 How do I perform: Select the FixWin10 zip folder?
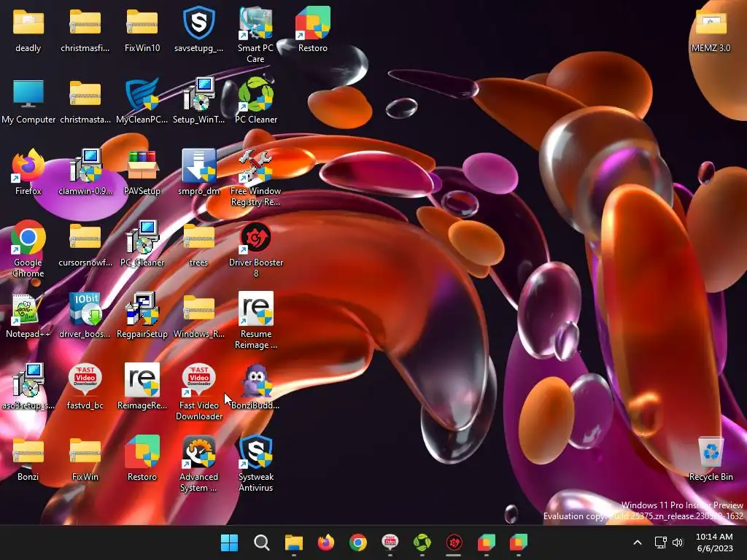142,23
